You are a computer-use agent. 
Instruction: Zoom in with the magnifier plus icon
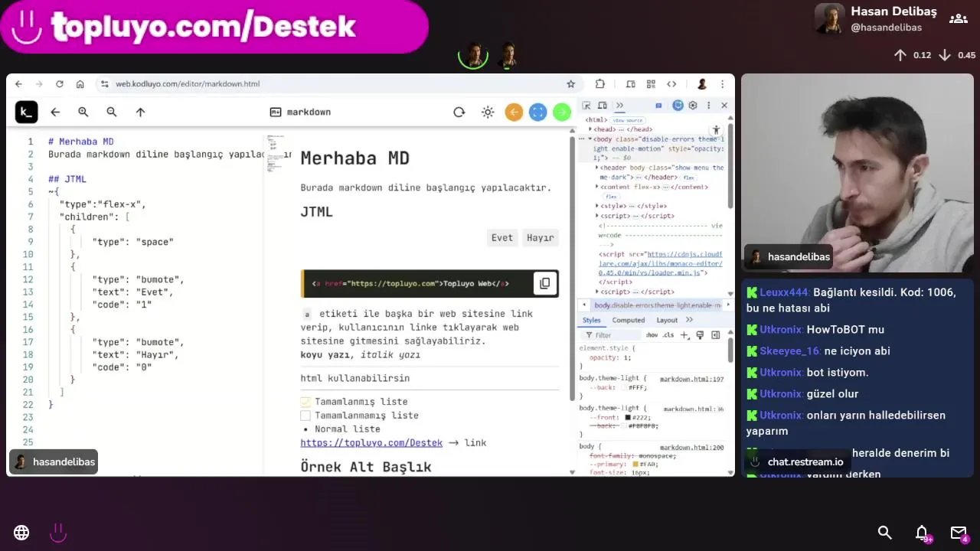click(83, 112)
